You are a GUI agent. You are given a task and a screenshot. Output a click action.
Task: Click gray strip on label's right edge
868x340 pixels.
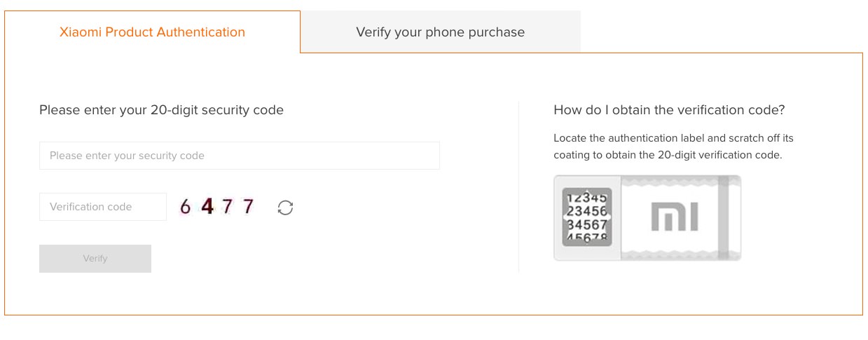(x=723, y=217)
